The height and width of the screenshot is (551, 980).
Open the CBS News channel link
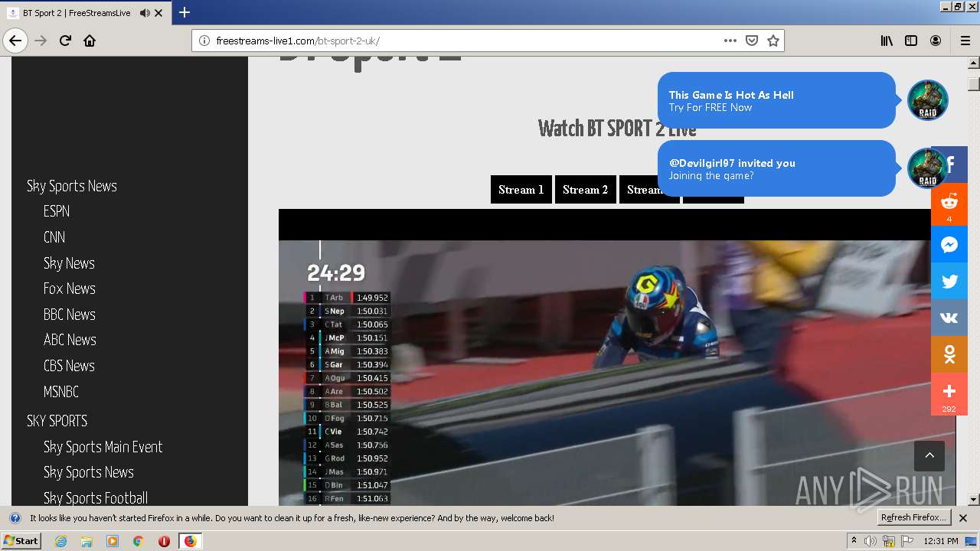(x=69, y=366)
